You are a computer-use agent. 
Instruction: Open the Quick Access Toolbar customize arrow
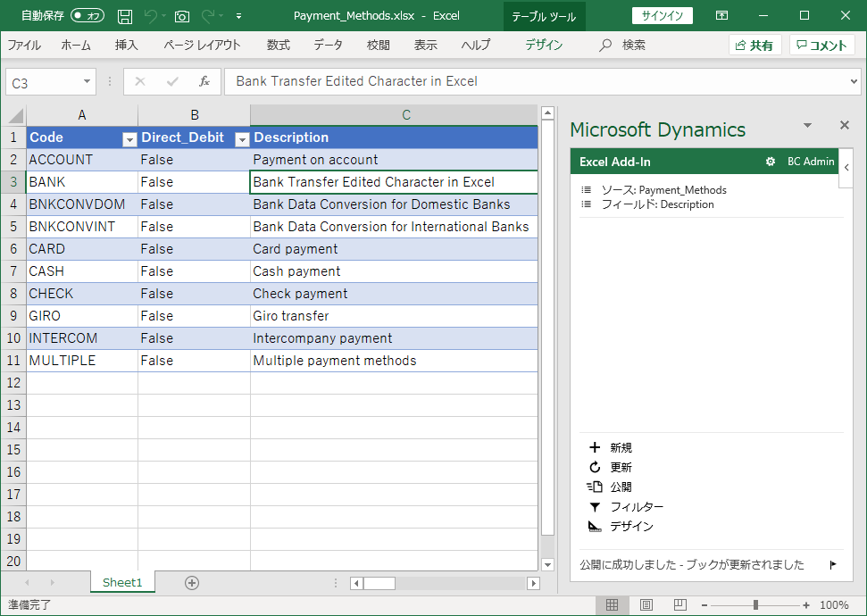tap(239, 17)
